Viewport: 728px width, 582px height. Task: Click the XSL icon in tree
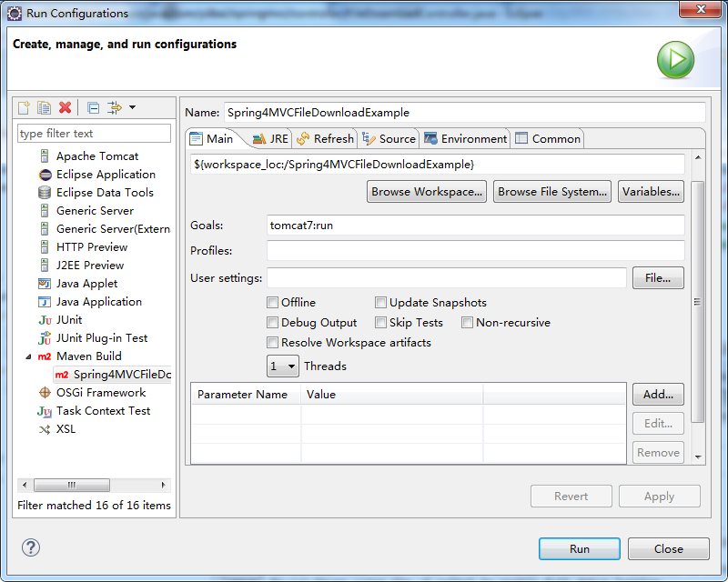[45, 429]
